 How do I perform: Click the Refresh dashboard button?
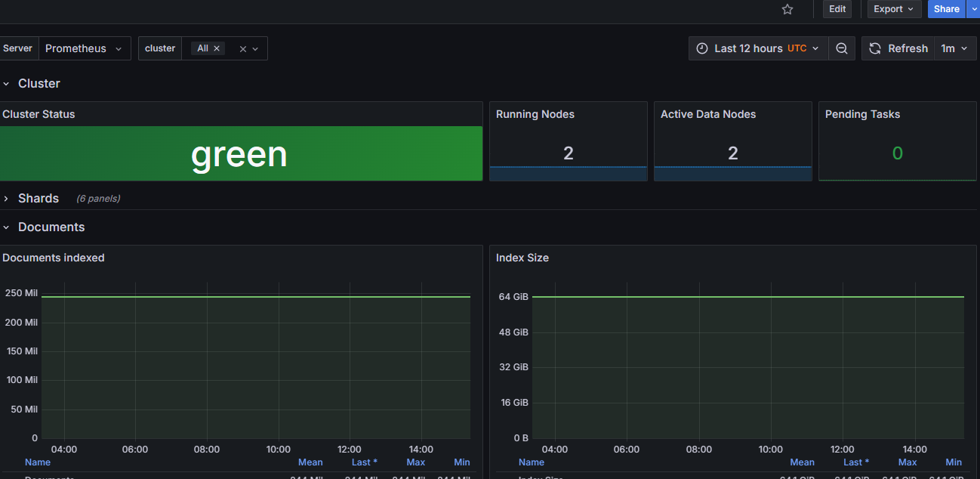point(898,48)
